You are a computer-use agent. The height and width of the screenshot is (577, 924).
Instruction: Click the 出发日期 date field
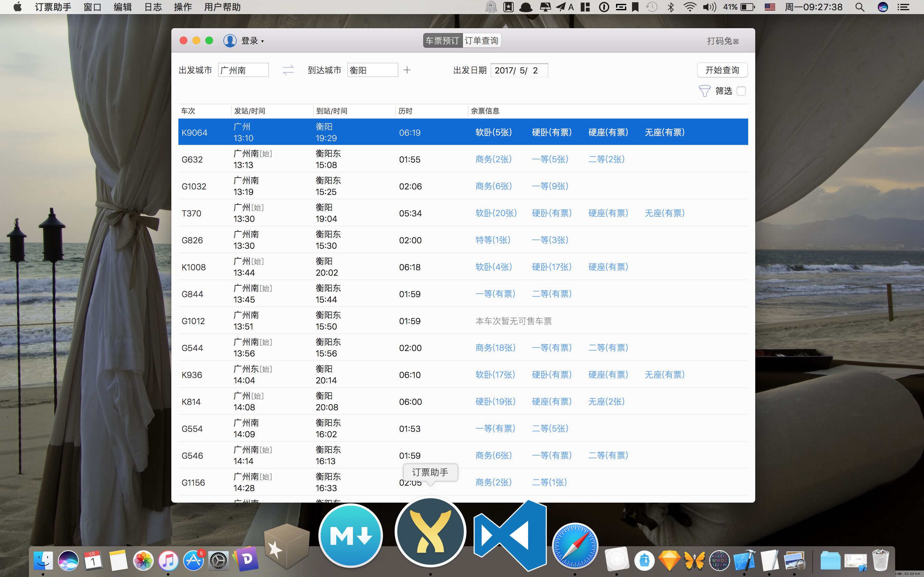tap(519, 70)
